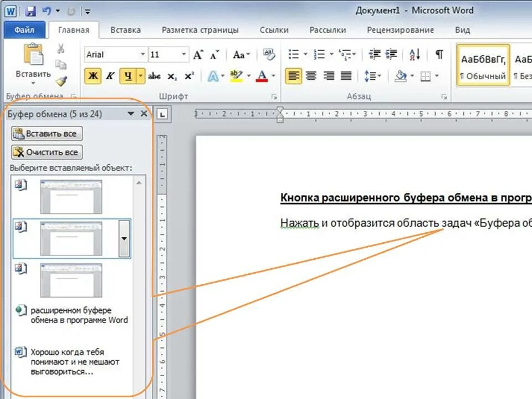
Task: Switch to the Вид tab
Action: (x=462, y=30)
